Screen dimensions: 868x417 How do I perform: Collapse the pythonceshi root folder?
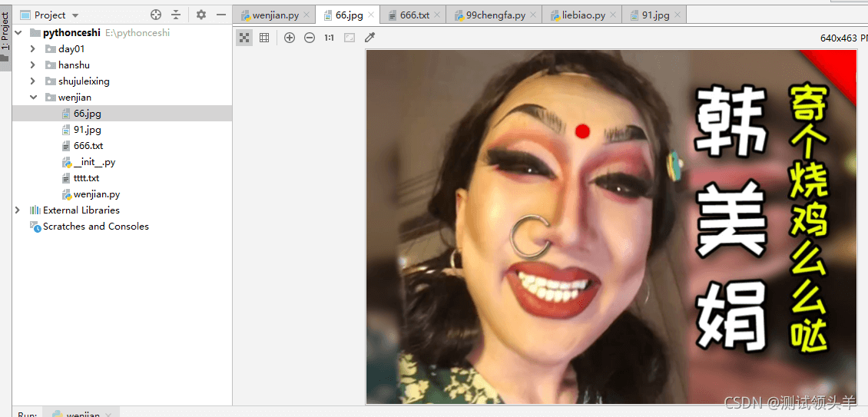18,33
